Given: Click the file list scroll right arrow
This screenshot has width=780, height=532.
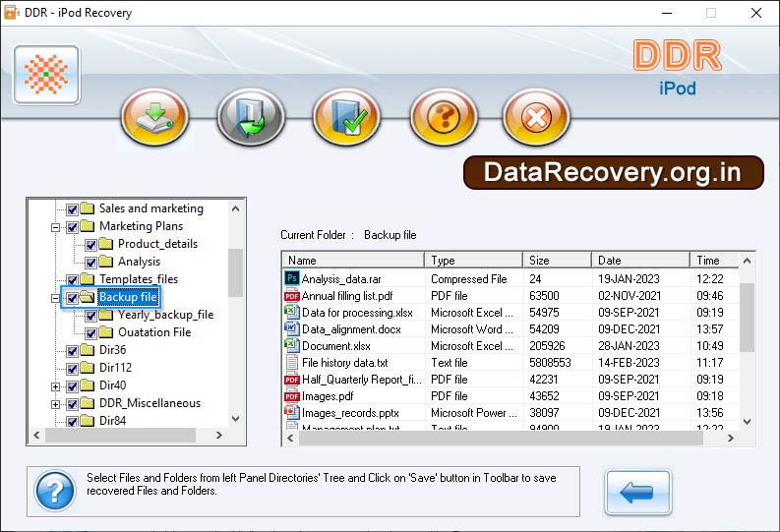Looking at the screenshot, I should pos(730,438).
